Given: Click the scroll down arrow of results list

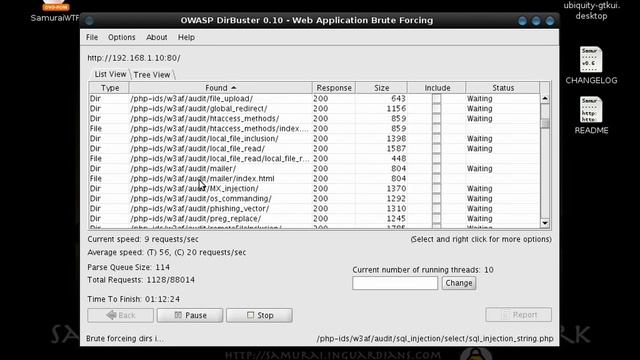Looking at the screenshot, I should point(545,223).
